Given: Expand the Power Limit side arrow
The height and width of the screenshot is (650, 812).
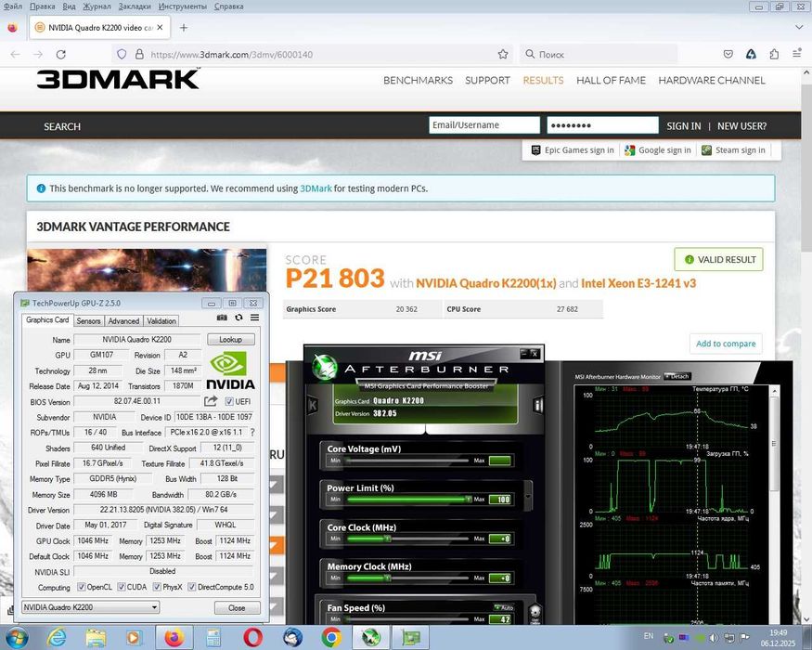Looking at the screenshot, I should [x=528, y=496].
